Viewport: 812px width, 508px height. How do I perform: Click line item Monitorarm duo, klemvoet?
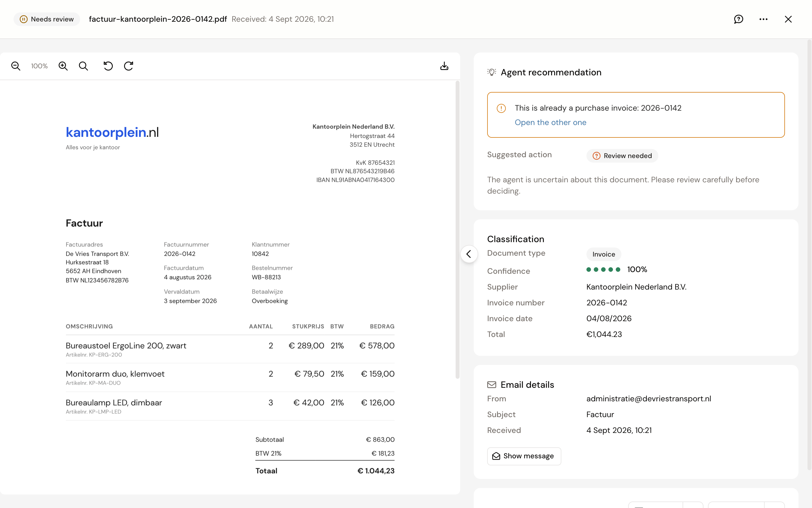115,374
